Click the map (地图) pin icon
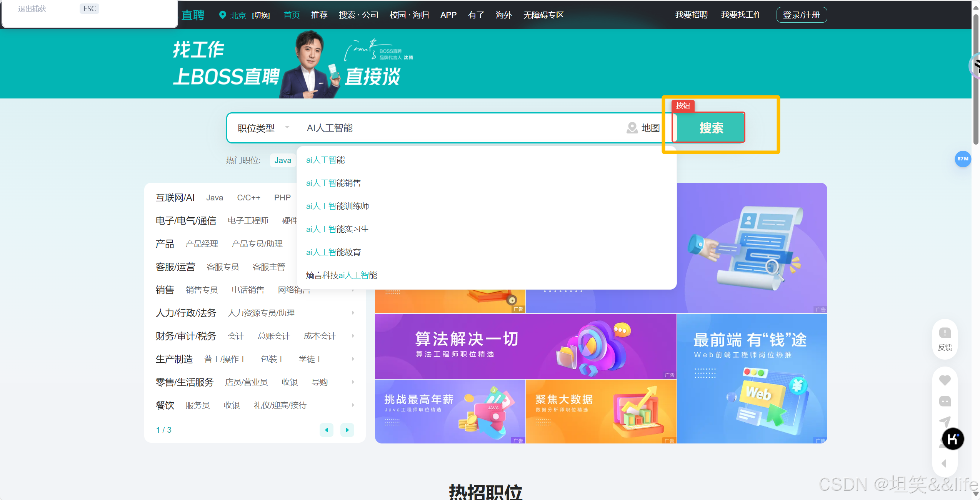Screen dimensions: 980x500 632,128
